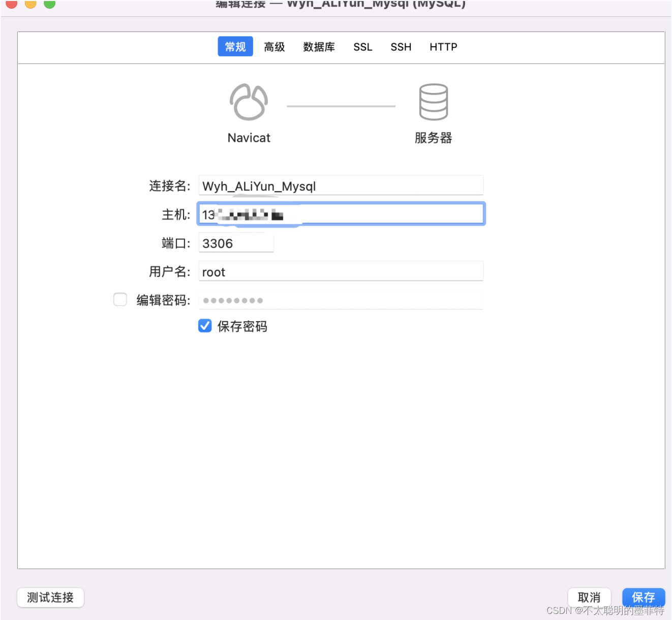Click the 服务器 database icon
Image resolution: width=672 pixels, height=620 pixels.
pos(434,102)
